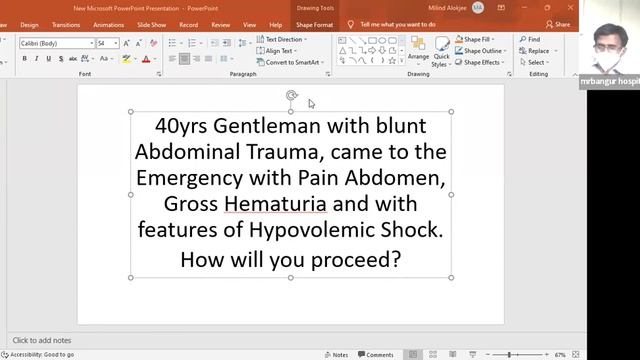Open the Transitions tab
The height and width of the screenshot is (360, 640).
click(x=66, y=25)
